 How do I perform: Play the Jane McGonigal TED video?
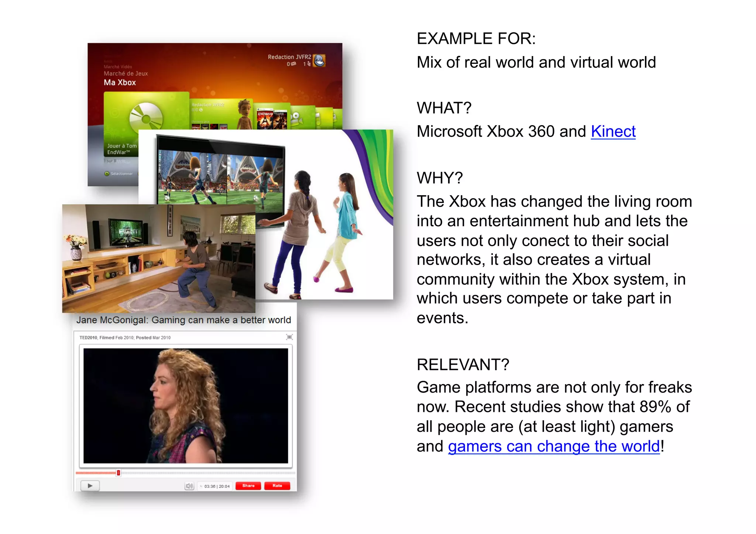[x=90, y=486]
